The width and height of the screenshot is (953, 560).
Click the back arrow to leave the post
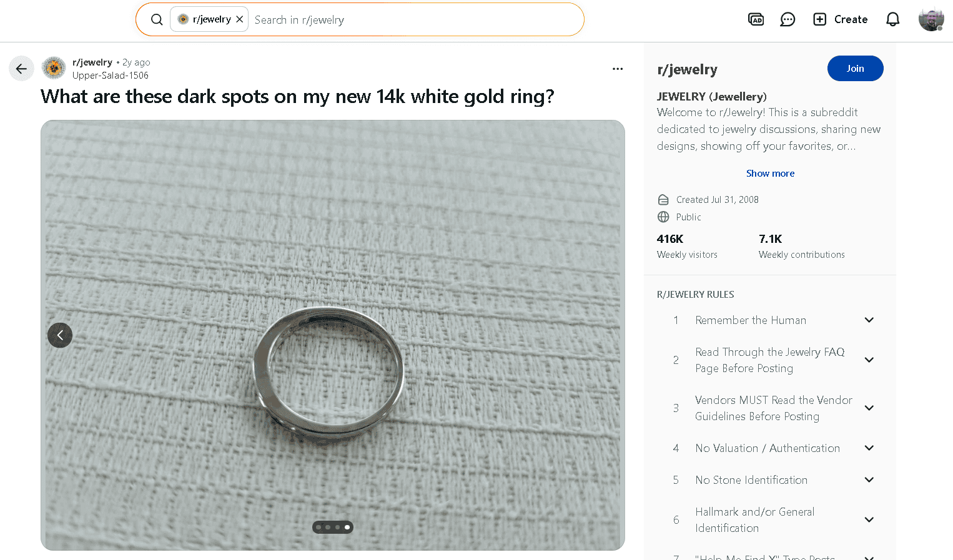22,68
